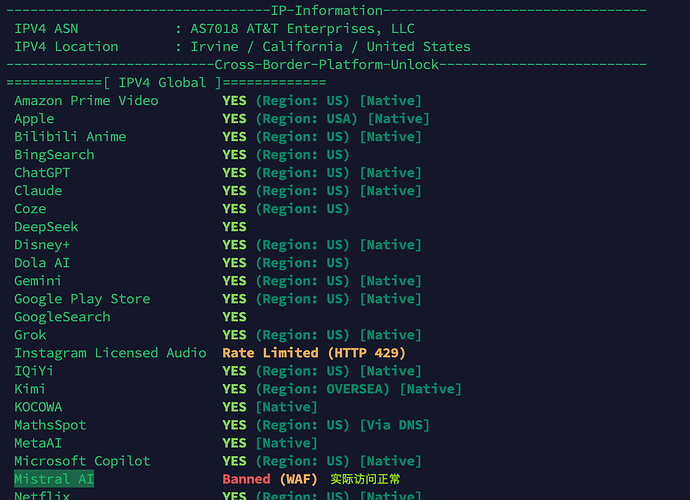Image resolution: width=690 pixels, height=500 pixels.
Task: Click the Via DNS tag on MathsSpot row
Action: (x=394, y=425)
